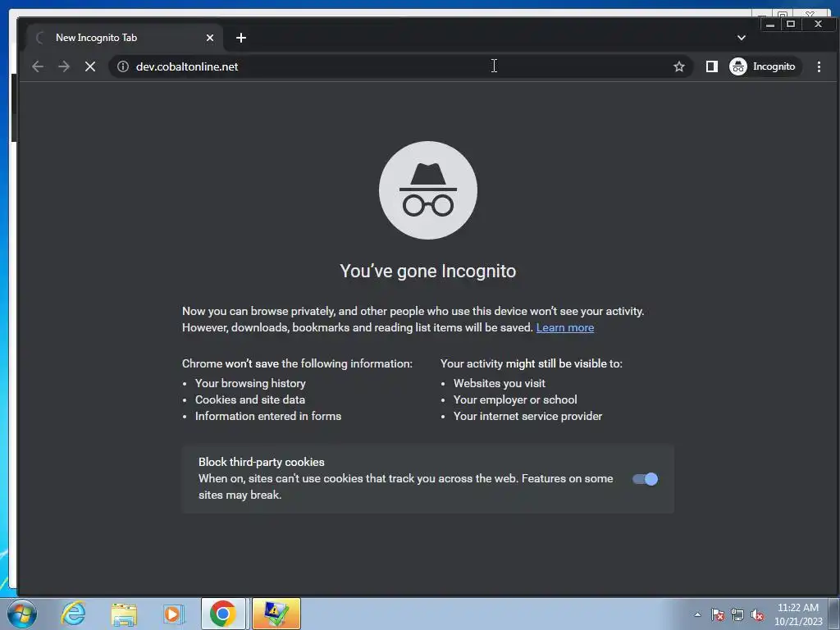This screenshot has height=630, width=840.
Task: Click the large Incognito hat logo
Action: point(428,190)
